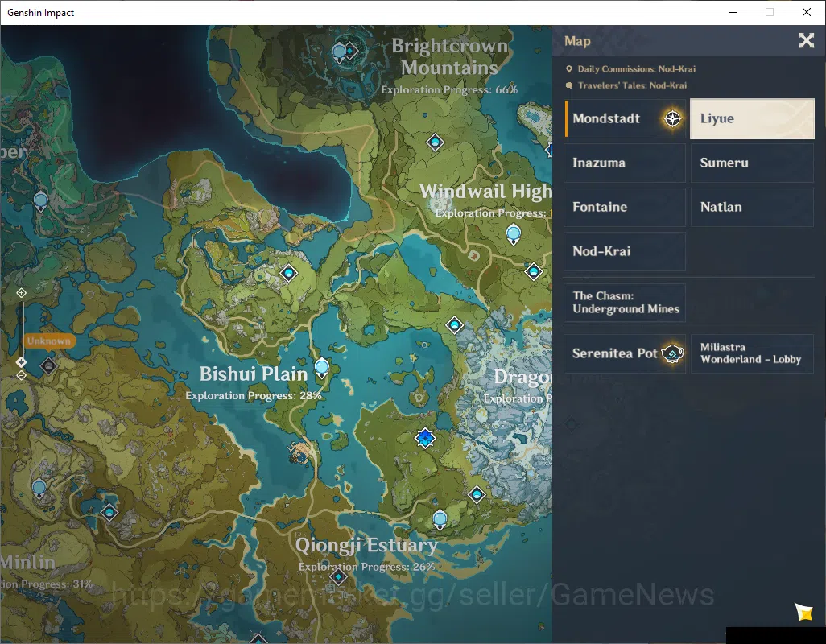The image size is (826, 644).
Task: Click Exploration Progress: 66% text
Action: 449,89
